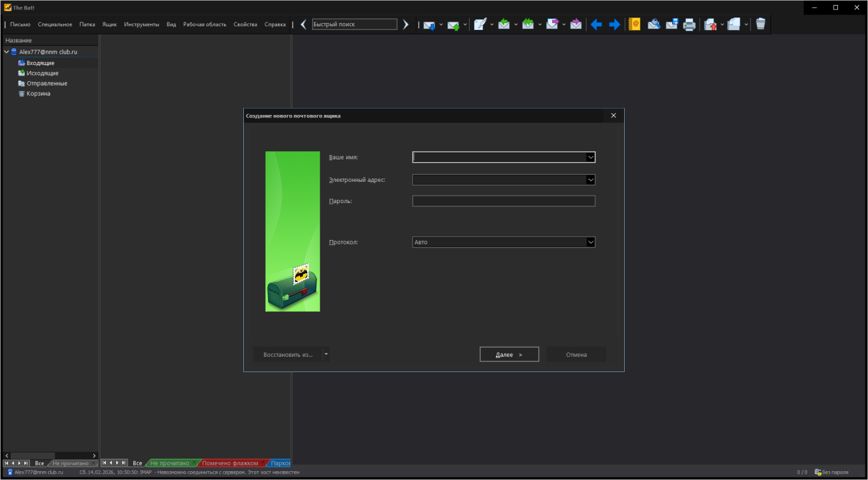Create a new message with quill icon
The height and width of the screenshot is (480, 868).
tap(480, 24)
